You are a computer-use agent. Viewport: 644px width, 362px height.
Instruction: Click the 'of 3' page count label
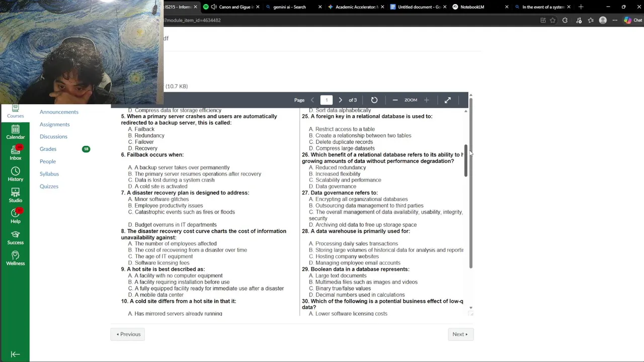(353, 100)
